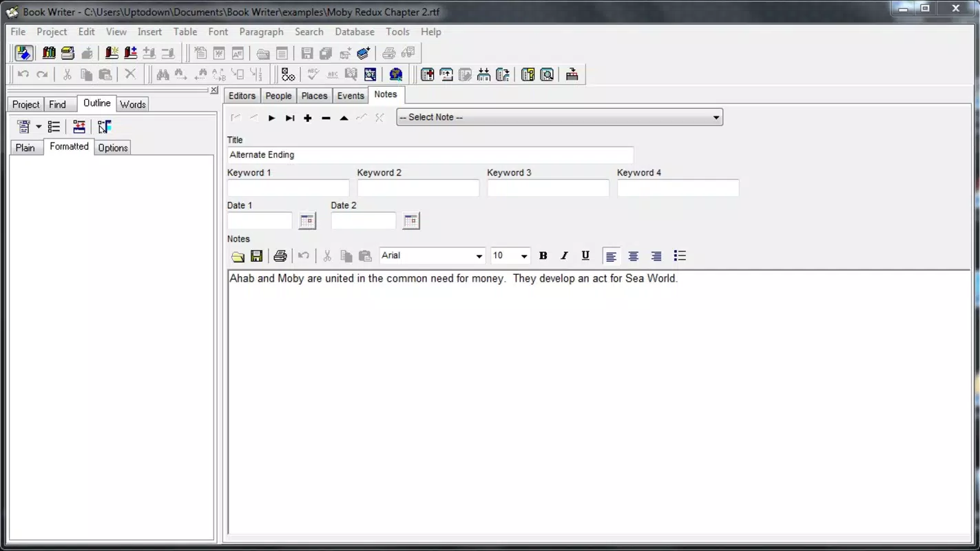This screenshot has height=551, width=980.
Task: Jump to the last note record
Action: 290,118
